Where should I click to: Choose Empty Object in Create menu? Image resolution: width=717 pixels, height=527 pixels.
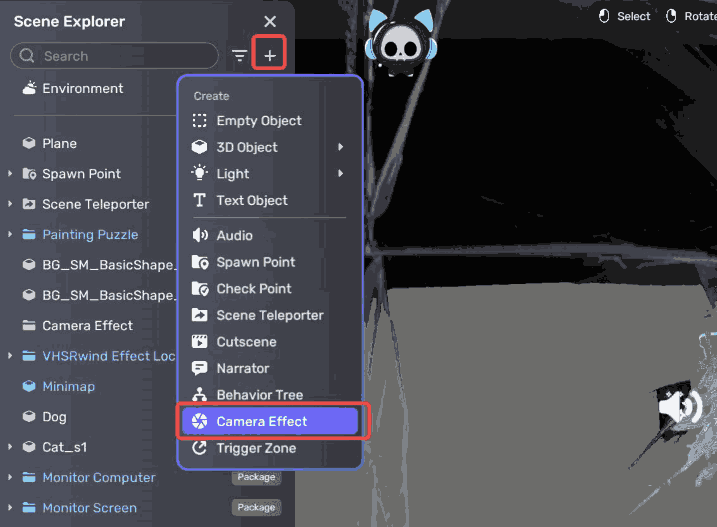pyautogui.click(x=258, y=120)
